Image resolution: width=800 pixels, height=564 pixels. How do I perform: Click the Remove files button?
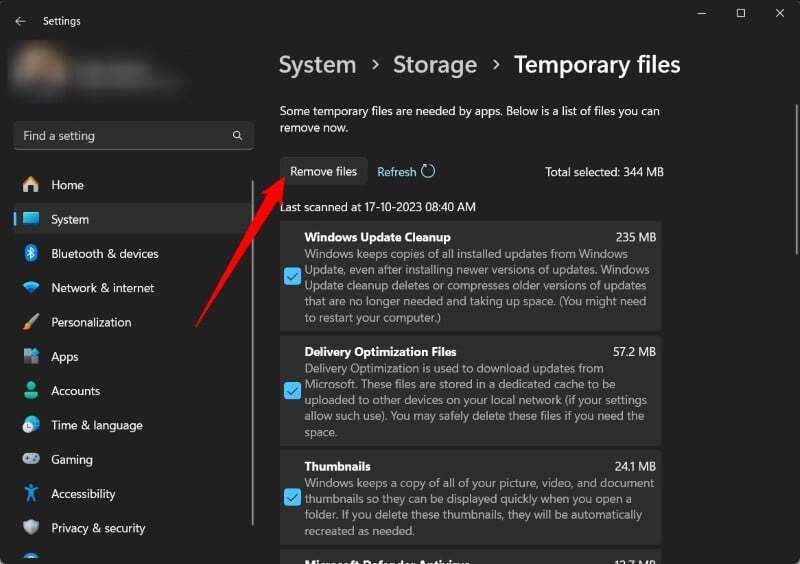[x=323, y=171]
